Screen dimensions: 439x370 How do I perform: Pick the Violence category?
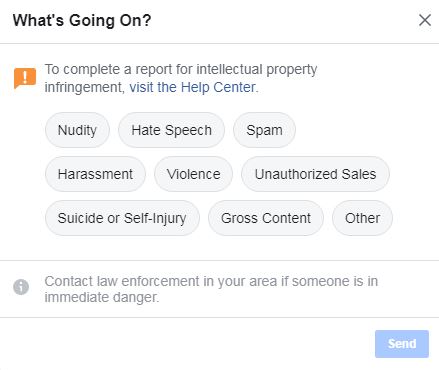(193, 174)
